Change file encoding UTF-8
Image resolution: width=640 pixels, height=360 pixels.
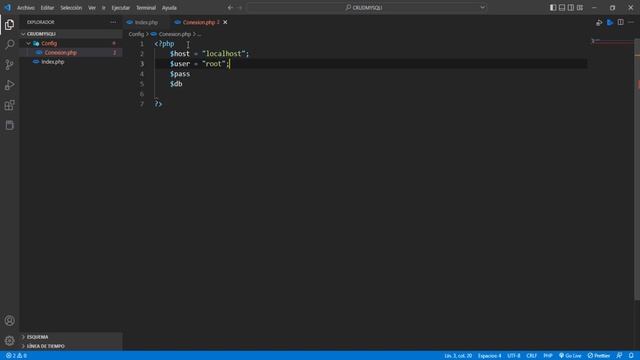tap(513, 356)
